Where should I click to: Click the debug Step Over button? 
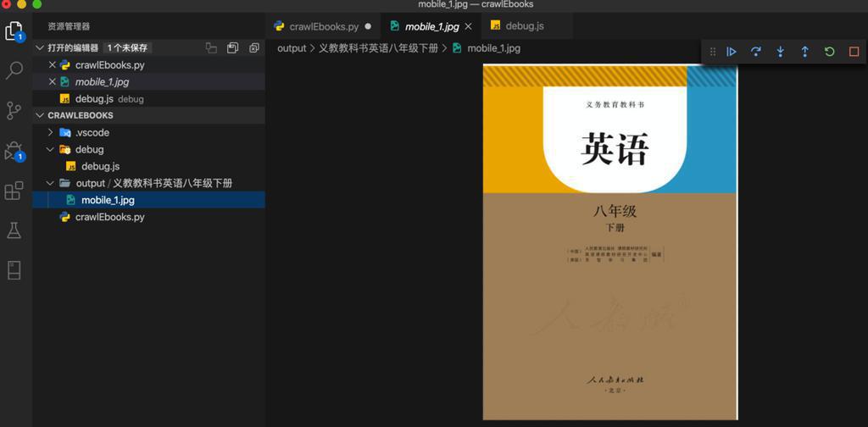755,52
